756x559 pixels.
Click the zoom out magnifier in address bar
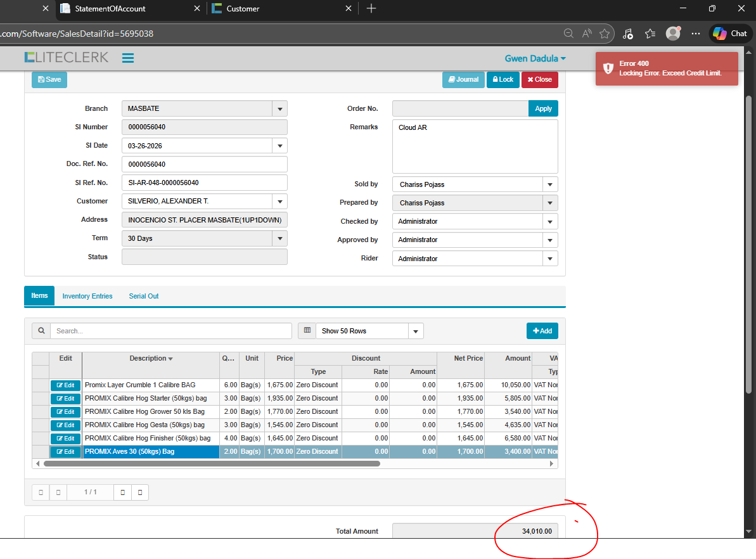(x=568, y=34)
